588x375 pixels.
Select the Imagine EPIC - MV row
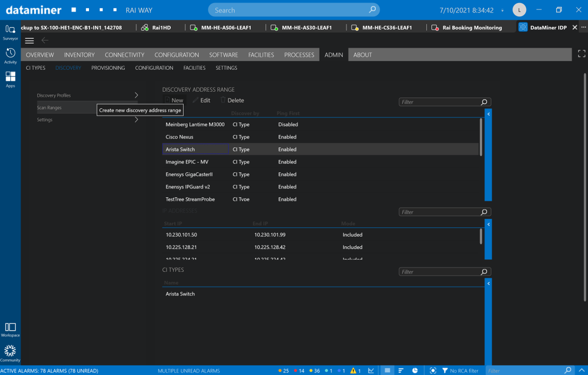pos(321,162)
